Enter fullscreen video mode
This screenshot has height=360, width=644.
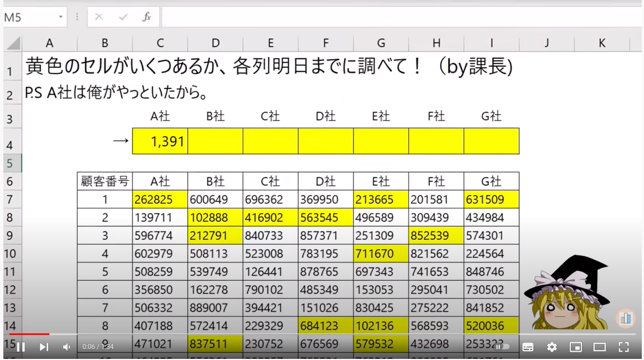click(623, 347)
